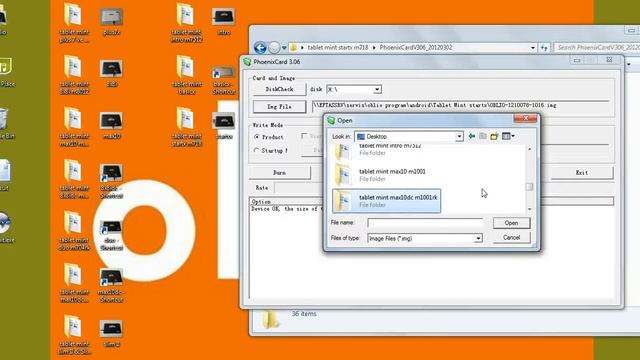Select the tablet mint startx m718 desktop folder
The height and width of the screenshot is (360, 640).
pos(186,127)
